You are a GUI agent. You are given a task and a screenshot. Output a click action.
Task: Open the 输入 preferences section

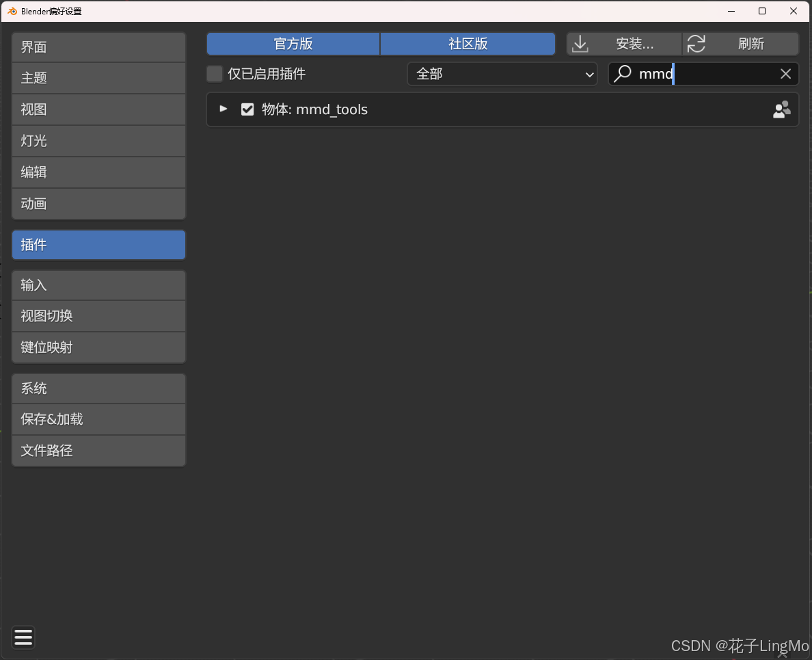(99, 285)
